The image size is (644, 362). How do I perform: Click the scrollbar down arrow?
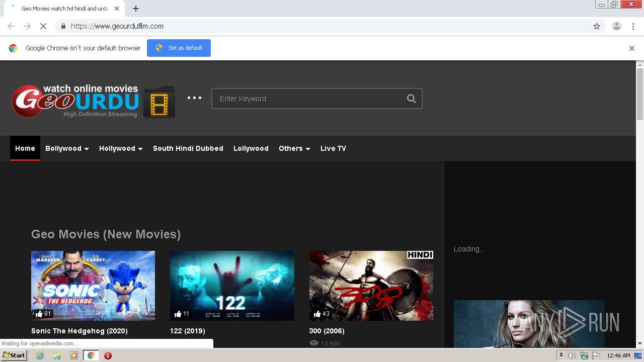pyautogui.click(x=640, y=344)
